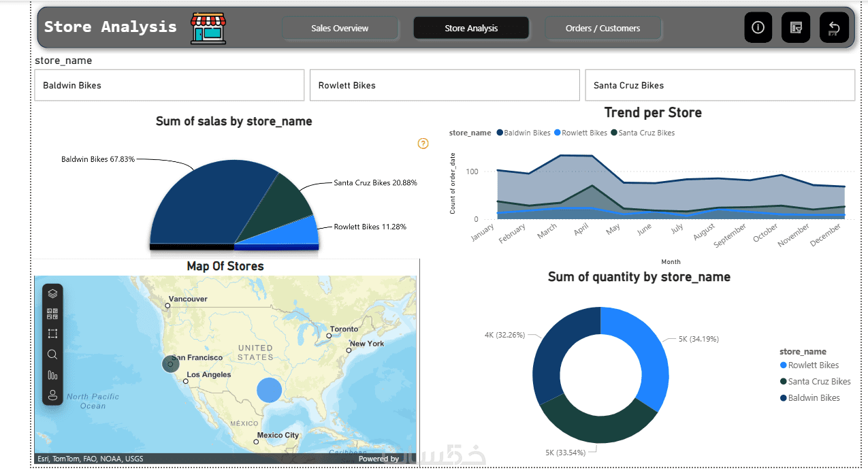Viewport: 868px width, 475px height.
Task: Click the store shop logo icon
Action: 208,28
